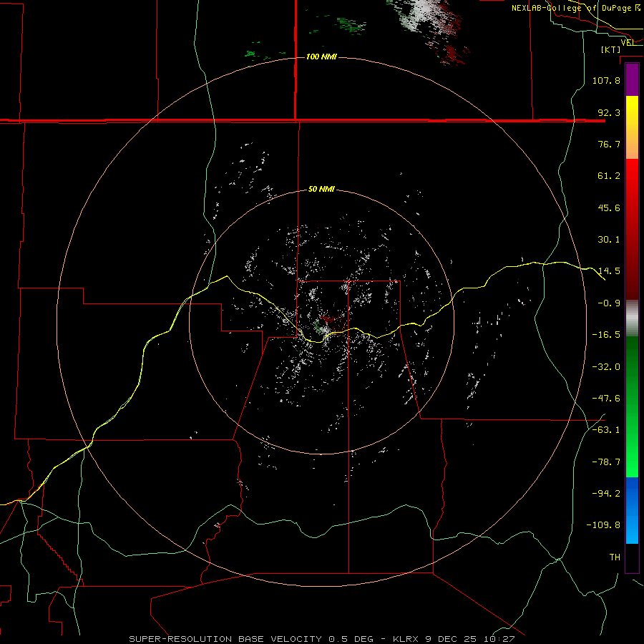This screenshot has height=644, width=644.
Task: Pick the purple segment of the velocity scale
Action: [x=632, y=79]
